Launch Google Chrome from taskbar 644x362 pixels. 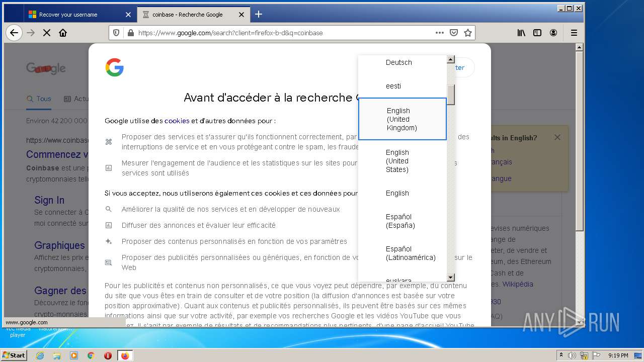click(x=91, y=355)
